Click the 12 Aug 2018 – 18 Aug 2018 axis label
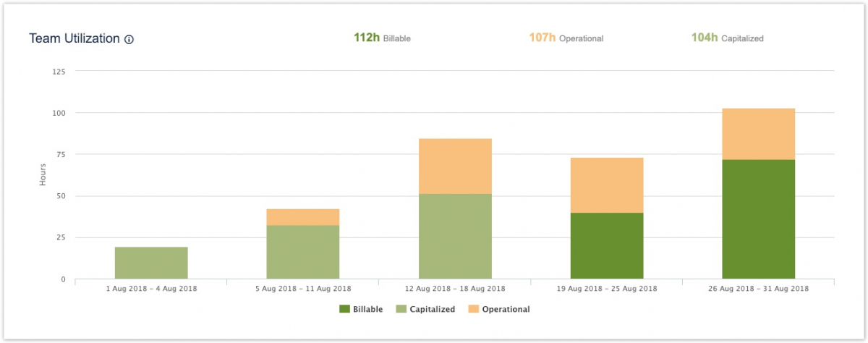Screen dimensions: 868x343 [455, 289]
